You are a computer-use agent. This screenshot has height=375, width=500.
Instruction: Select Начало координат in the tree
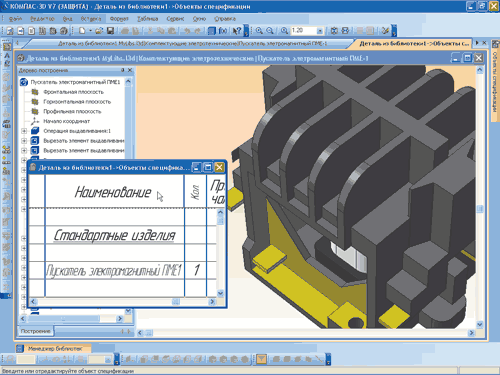coord(66,121)
